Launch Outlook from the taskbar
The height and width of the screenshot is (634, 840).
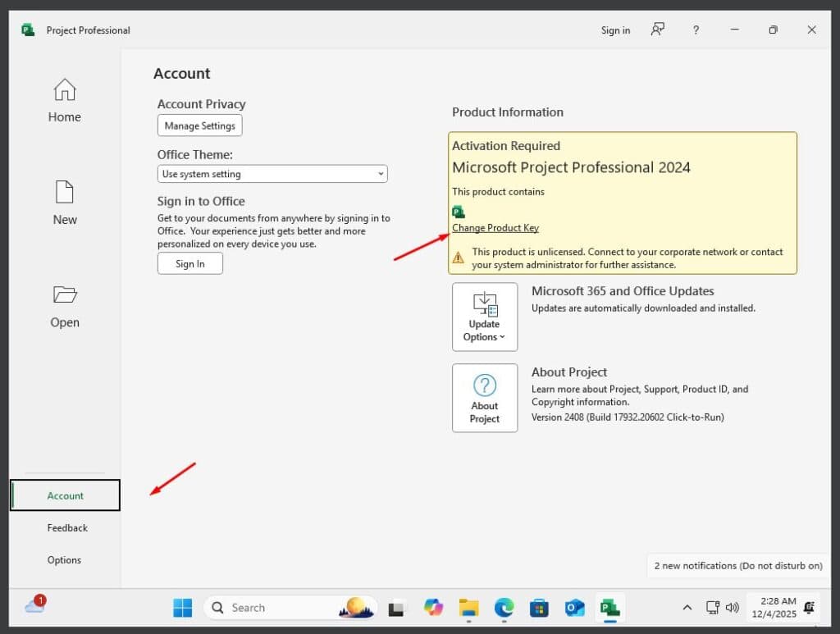574,608
